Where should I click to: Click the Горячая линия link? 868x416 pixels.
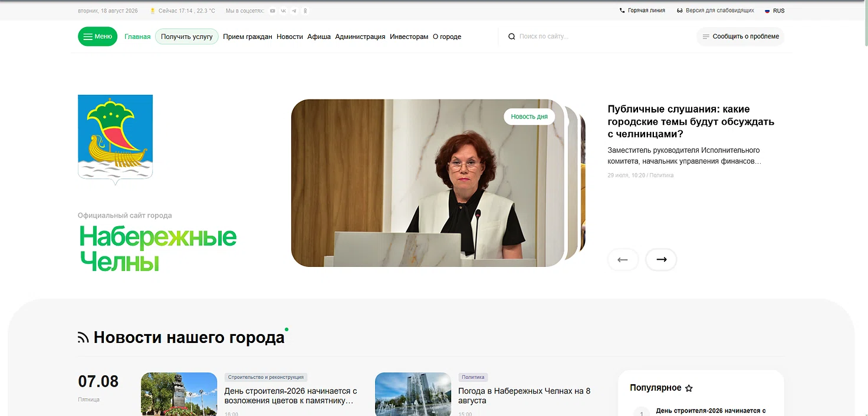pos(646,11)
